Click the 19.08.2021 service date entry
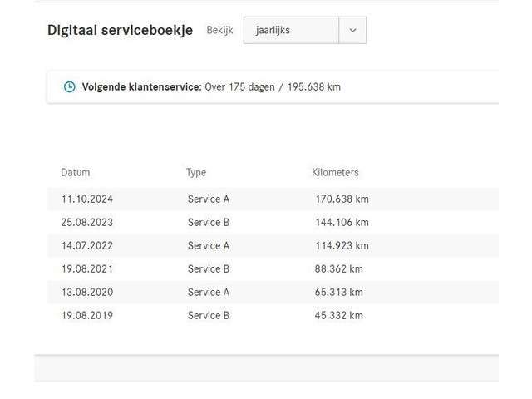Image resolution: width=532 pixels, height=399 pixels. 86,269
